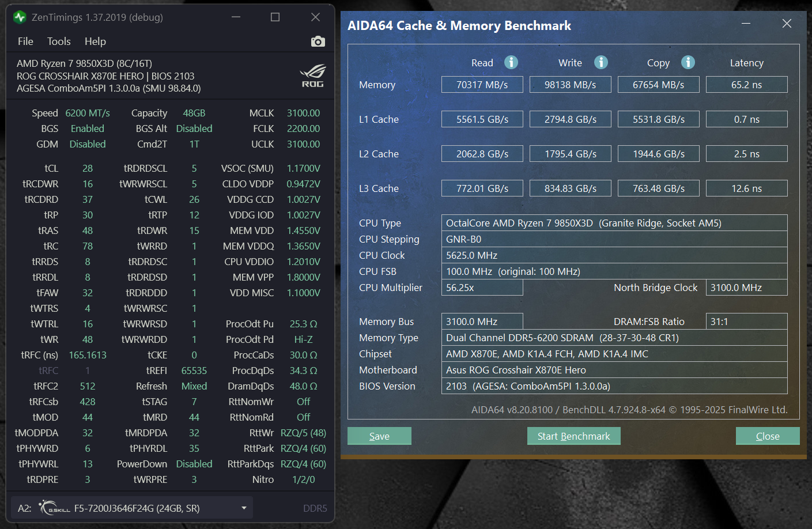Select the L1 Cache Read value 5561.5 GB/s
This screenshot has width=812, height=529.
(x=482, y=119)
